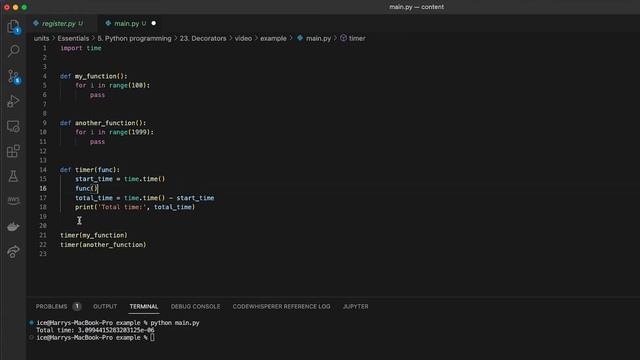The image size is (640, 360).
Task: Switch to the Jupyter panel tab
Action: pos(356,307)
